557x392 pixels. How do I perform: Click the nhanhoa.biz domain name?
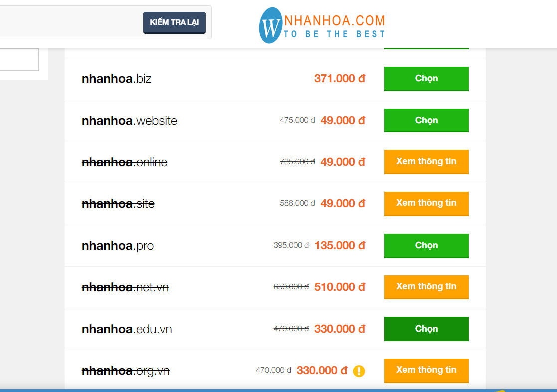117,78
